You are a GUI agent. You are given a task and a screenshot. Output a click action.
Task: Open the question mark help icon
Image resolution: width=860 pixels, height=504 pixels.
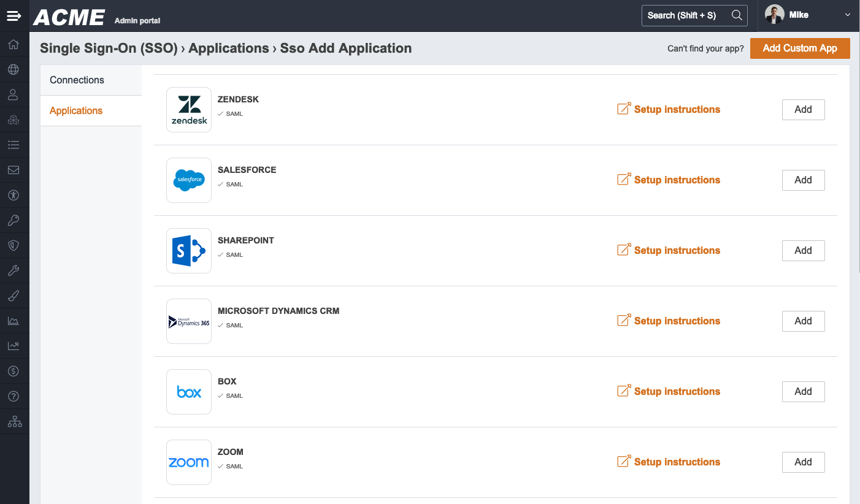coord(13,396)
